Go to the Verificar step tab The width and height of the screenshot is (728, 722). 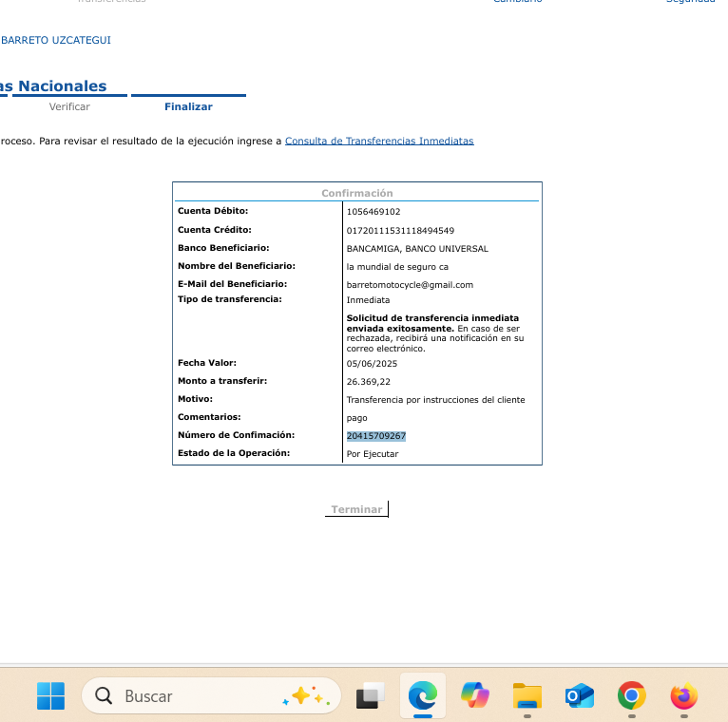[69, 106]
